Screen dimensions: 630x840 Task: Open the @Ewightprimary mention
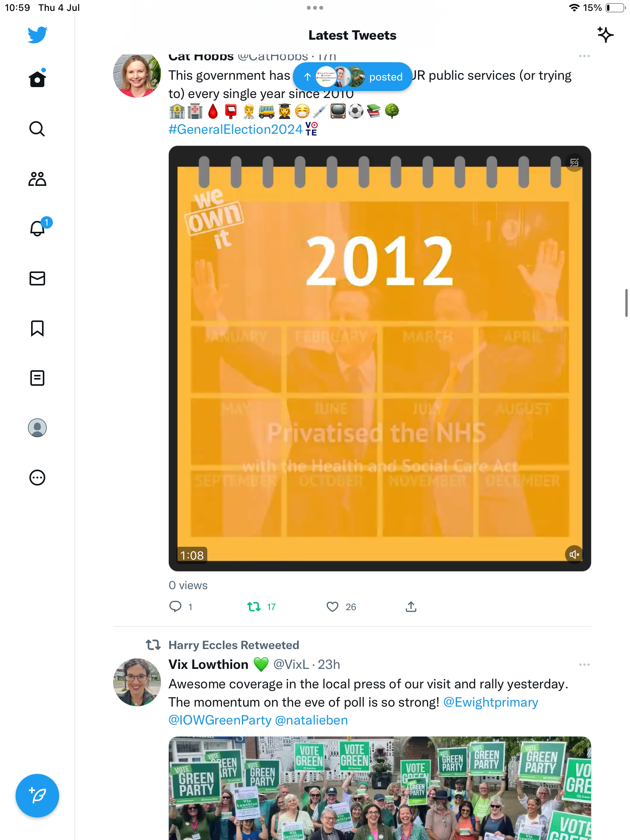(491, 702)
